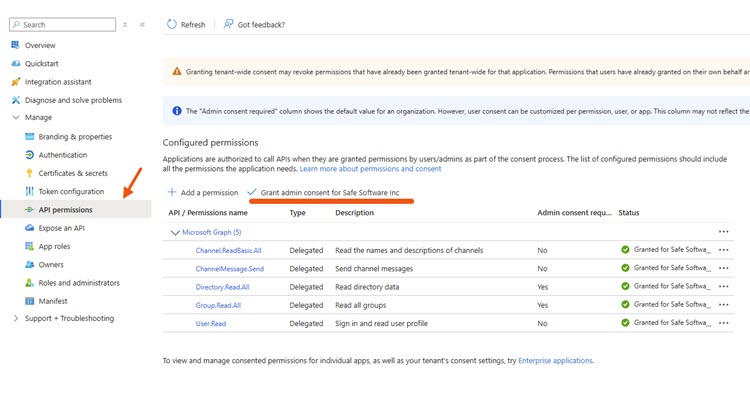The width and height of the screenshot is (750, 398).
Task: Open ellipsis menu for Directory.Read.All row
Action: click(x=724, y=286)
